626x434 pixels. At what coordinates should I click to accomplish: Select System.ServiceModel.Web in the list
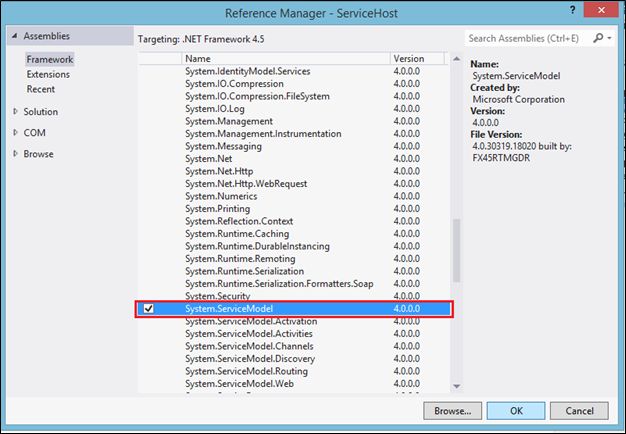click(x=238, y=383)
